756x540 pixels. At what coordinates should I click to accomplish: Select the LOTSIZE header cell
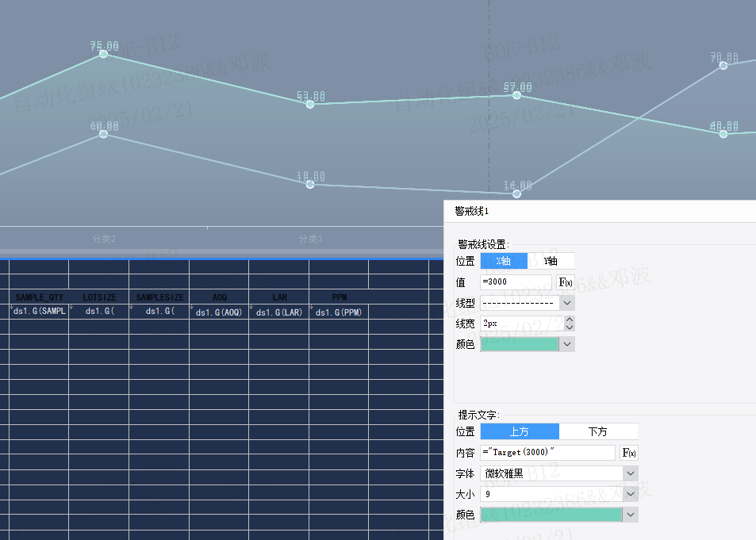pyautogui.click(x=99, y=297)
